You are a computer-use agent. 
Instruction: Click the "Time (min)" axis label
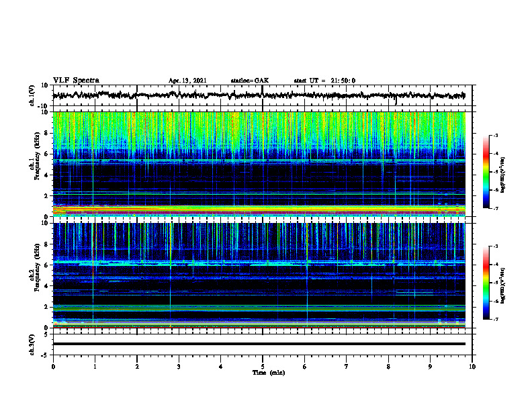tap(269, 373)
